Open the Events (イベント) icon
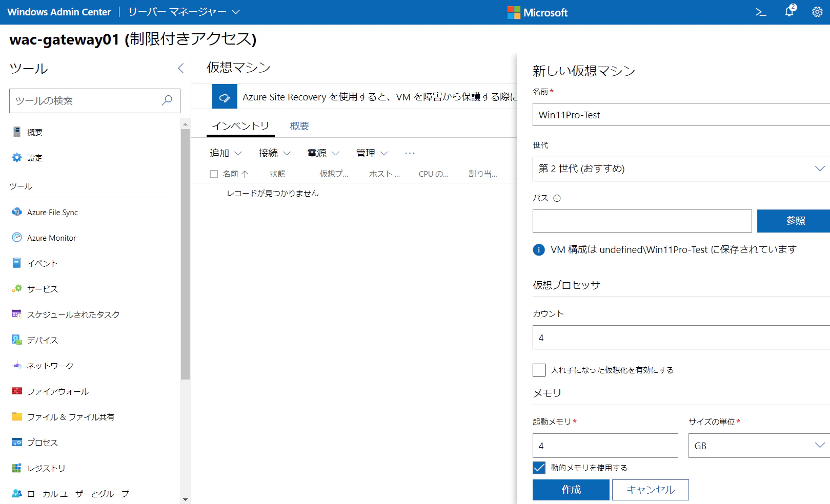This screenshot has width=830, height=504. pyautogui.click(x=17, y=263)
